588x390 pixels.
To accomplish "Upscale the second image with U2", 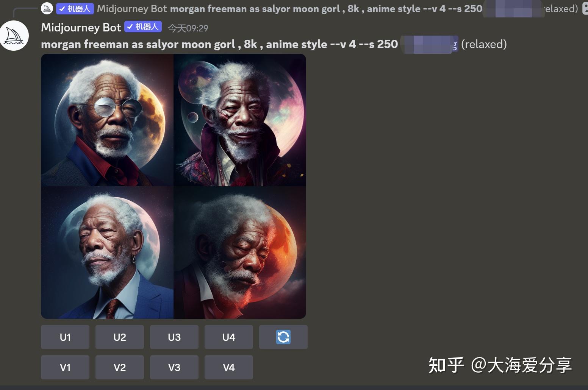I will pos(120,337).
